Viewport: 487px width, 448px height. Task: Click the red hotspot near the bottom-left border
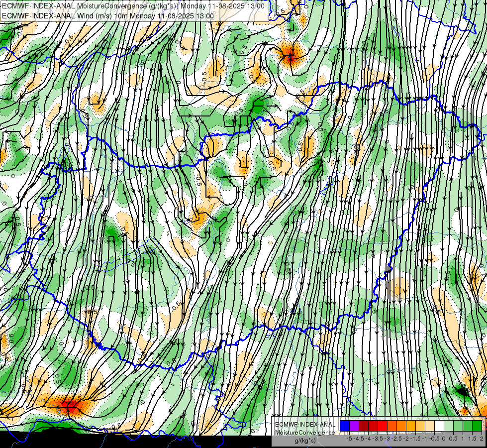pos(72,405)
